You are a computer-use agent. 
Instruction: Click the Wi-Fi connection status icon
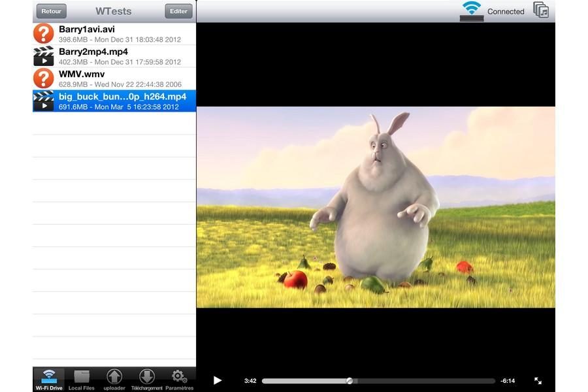472,11
